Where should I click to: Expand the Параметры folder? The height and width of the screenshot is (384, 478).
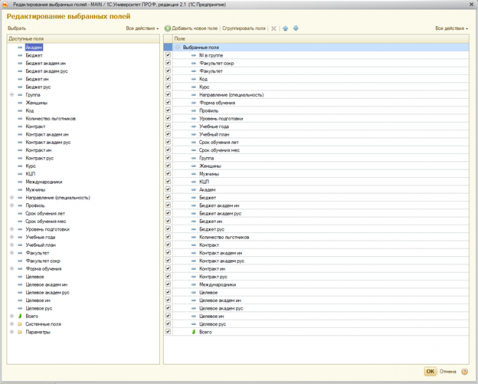point(12,332)
